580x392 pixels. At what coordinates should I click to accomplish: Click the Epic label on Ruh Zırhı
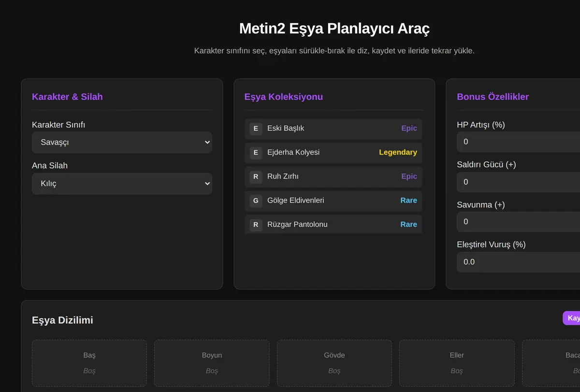(409, 176)
